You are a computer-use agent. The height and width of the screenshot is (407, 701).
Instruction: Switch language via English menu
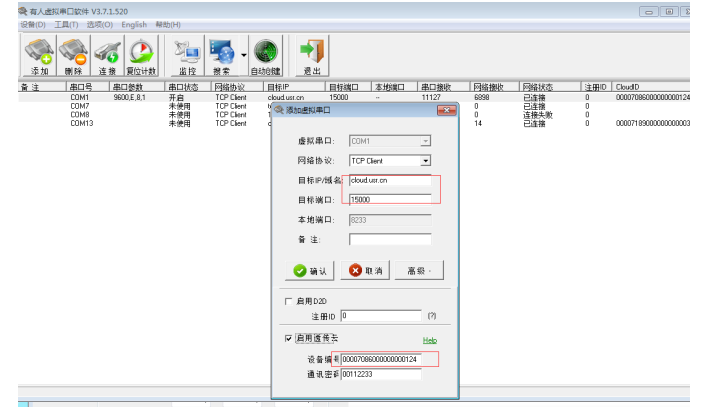[134, 25]
